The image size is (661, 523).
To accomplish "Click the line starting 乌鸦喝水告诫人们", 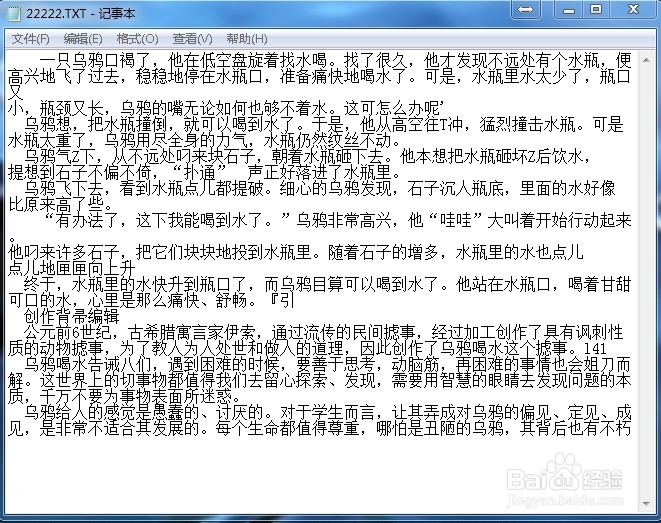I will pyautogui.click(x=328, y=365).
